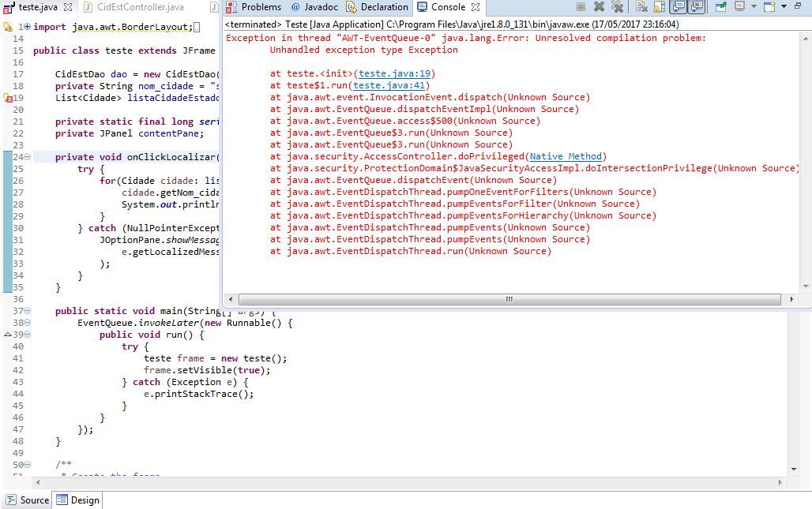Close the teste.java editor tab
The image size is (812, 509).
coord(68,7)
